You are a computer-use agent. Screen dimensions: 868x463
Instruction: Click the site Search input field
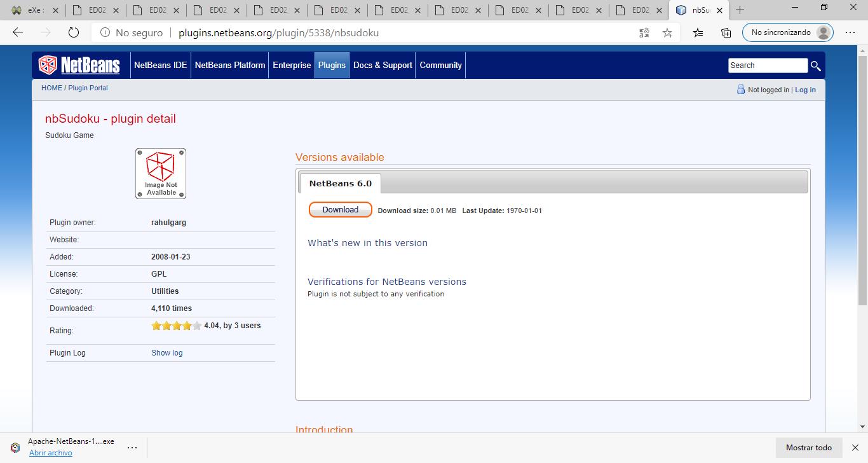point(768,66)
